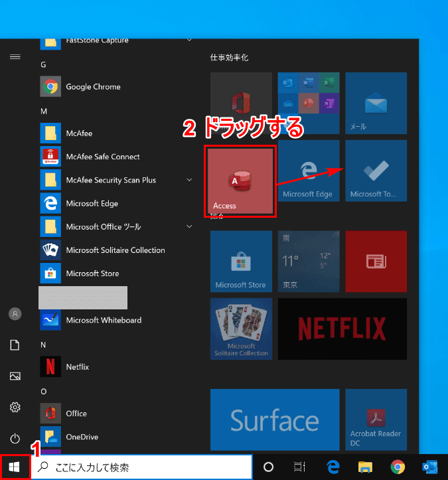Open Outlook from the taskbar

click(x=430, y=467)
